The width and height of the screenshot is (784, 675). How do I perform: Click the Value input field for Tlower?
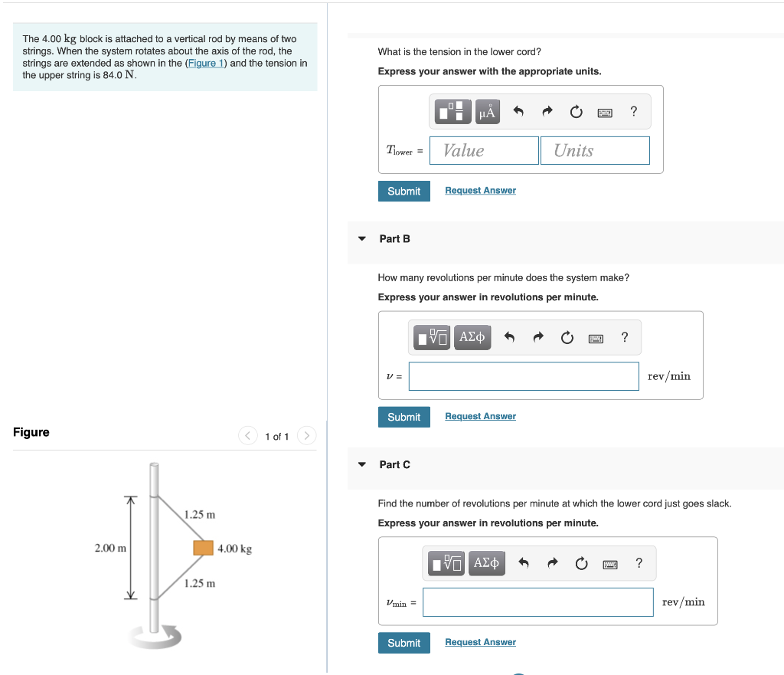pyautogui.click(x=484, y=150)
